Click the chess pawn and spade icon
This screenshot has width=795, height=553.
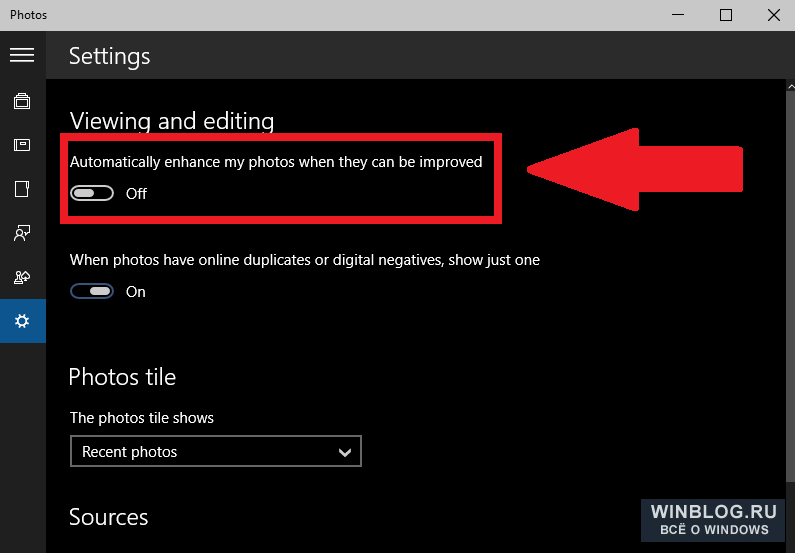[22, 277]
